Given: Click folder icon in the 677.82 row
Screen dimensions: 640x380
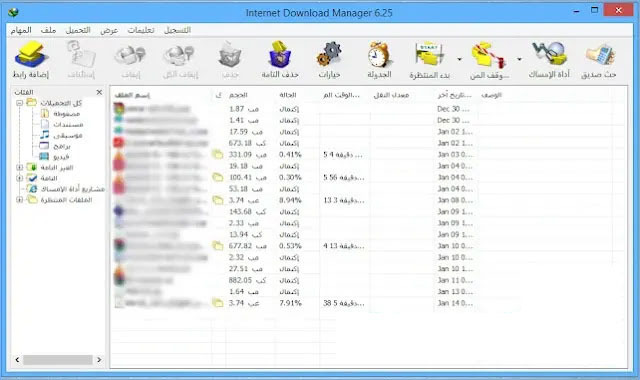Looking at the screenshot, I should click(218, 246).
